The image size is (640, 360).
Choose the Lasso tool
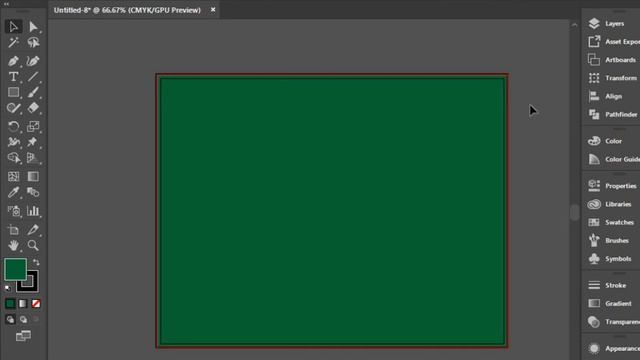tap(33, 42)
